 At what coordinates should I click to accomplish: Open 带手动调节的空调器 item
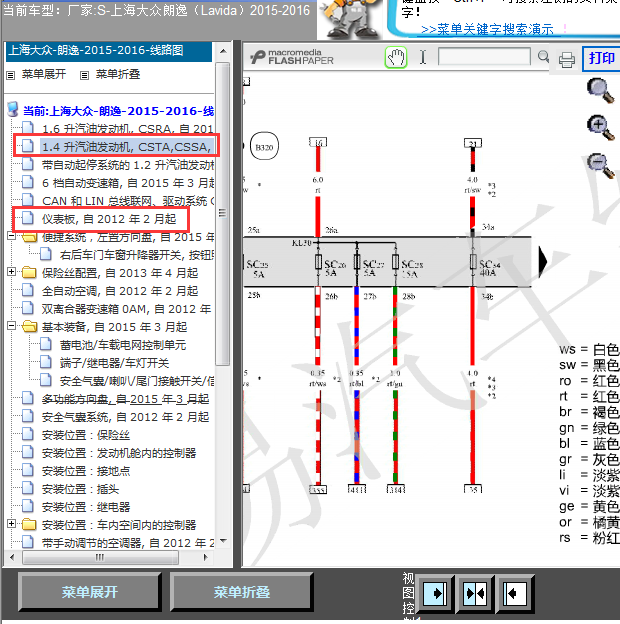[128, 543]
